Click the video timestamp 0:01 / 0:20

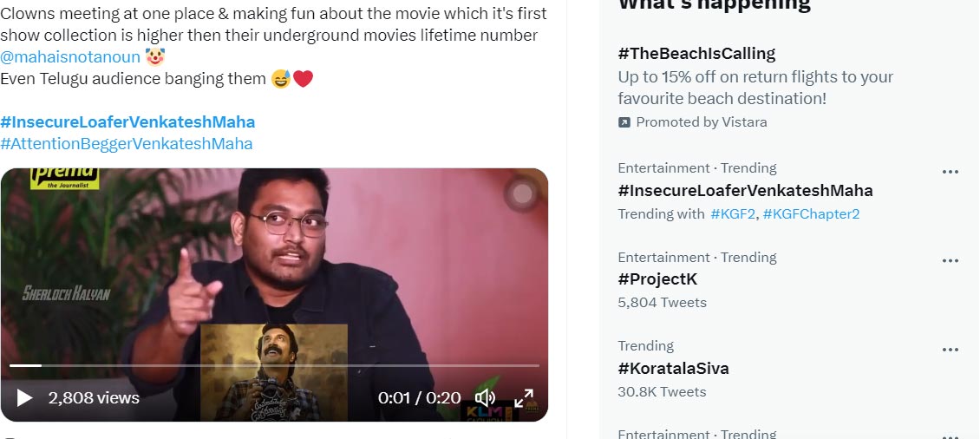click(419, 398)
